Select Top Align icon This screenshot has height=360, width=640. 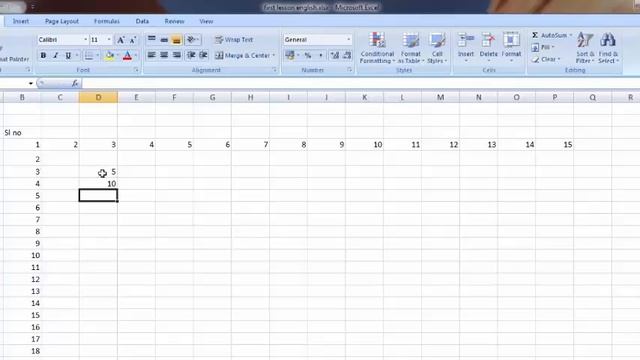(151, 39)
